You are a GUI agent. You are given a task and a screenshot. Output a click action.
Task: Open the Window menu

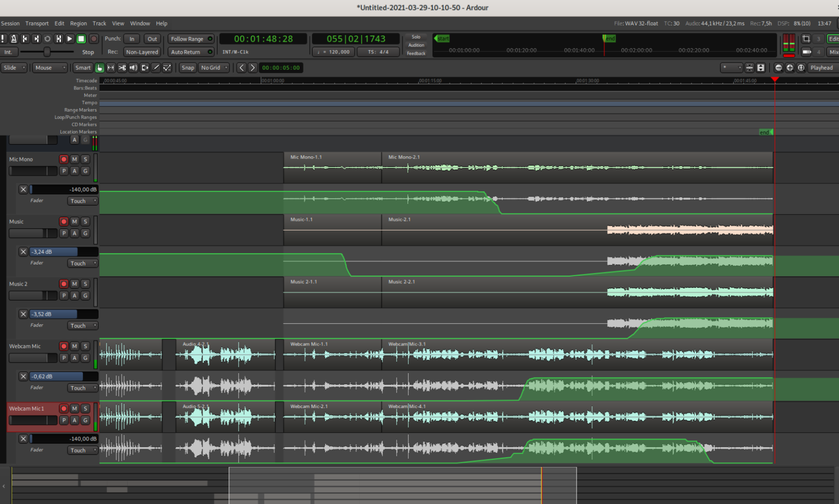click(x=140, y=23)
